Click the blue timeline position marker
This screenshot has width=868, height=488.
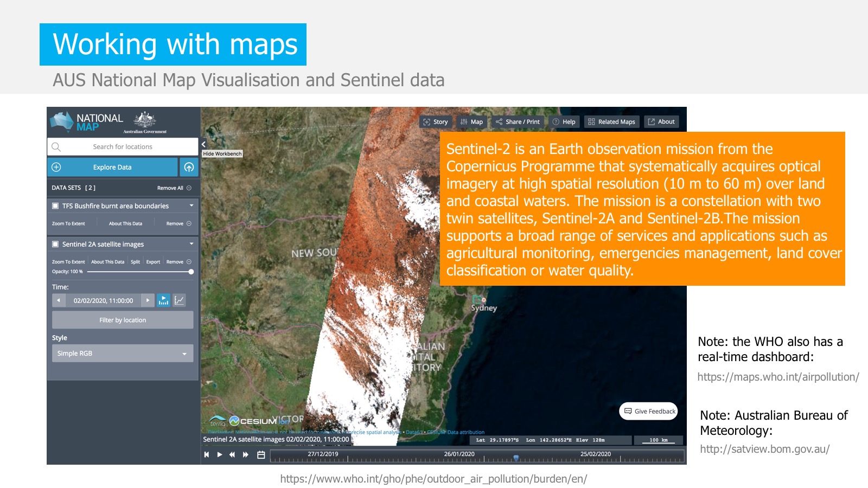click(x=516, y=458)
